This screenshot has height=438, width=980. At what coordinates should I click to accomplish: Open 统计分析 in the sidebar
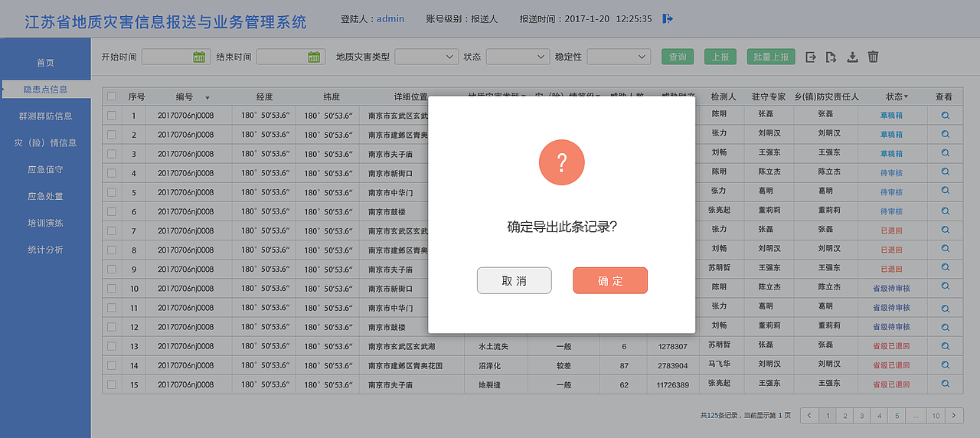[46, 250]
